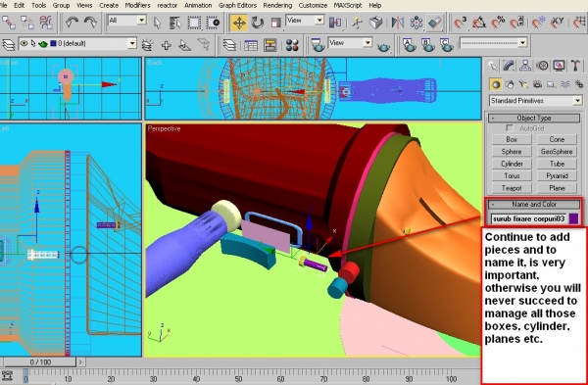This screenshot has width=588, height=385.
Task: Open the purple object color swatch
Action: [573, 218]
